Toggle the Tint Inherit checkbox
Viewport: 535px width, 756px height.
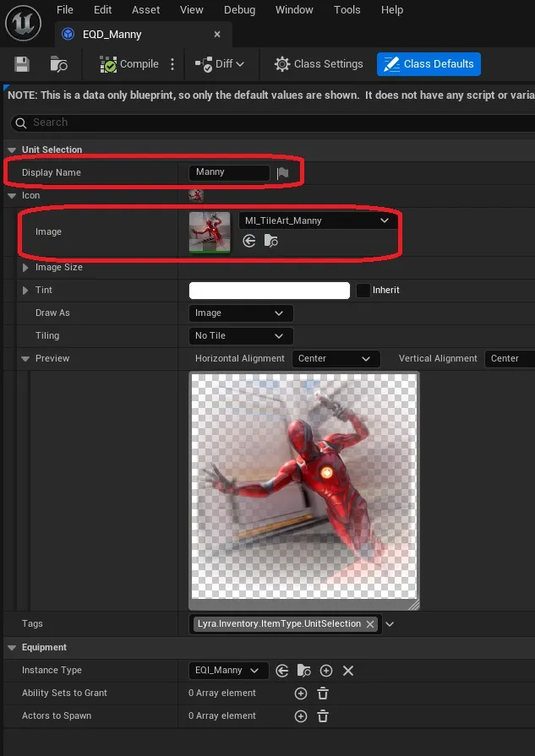[x=363, y=291]
